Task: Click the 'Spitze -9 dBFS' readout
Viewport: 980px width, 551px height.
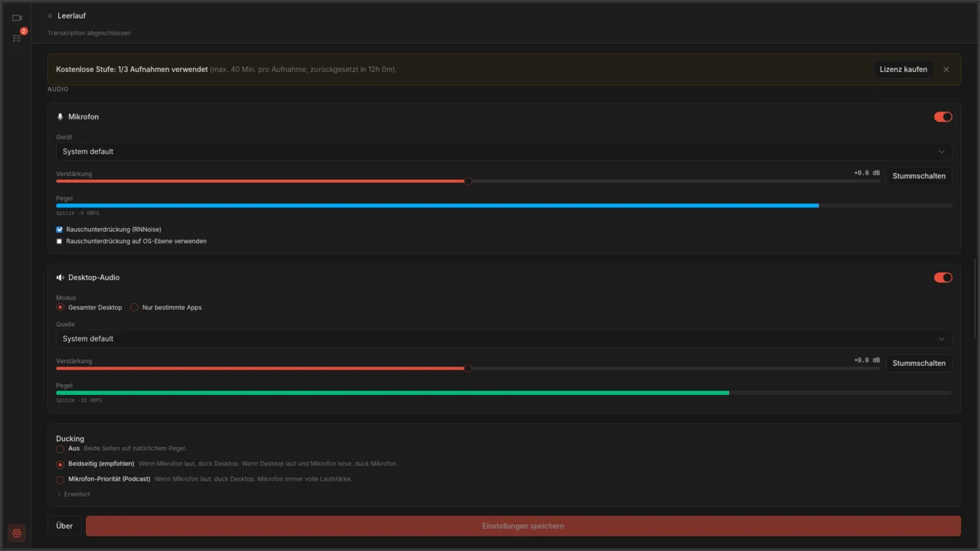Action: click(77, 214)
